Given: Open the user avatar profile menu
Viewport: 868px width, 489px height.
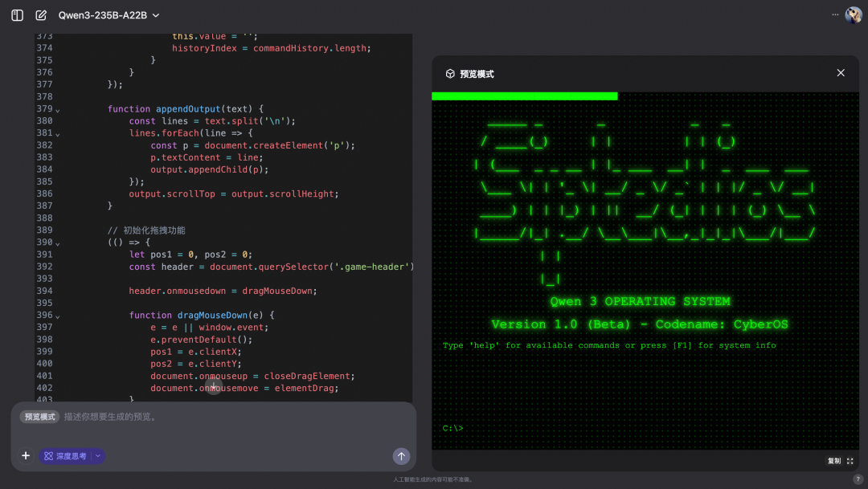Looking at the screenshot, I should point(853,15).
